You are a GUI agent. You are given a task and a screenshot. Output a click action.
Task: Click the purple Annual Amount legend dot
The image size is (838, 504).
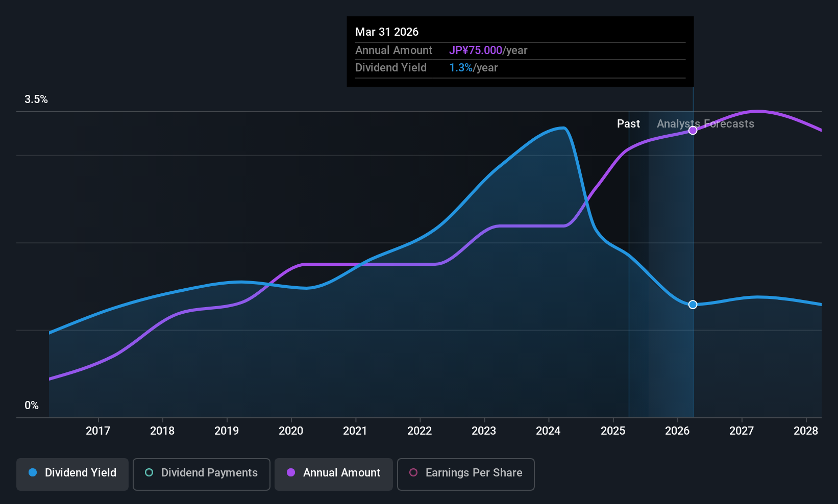(291, 472)
